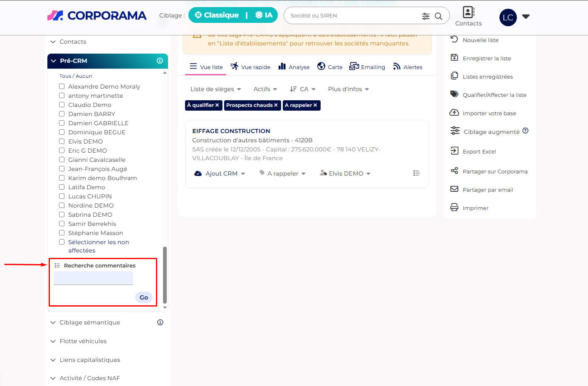Remove the Prospects chauds tag filter
Viewport: 588px width, 386px height.
pyautogui.click(x=276, y=105)
